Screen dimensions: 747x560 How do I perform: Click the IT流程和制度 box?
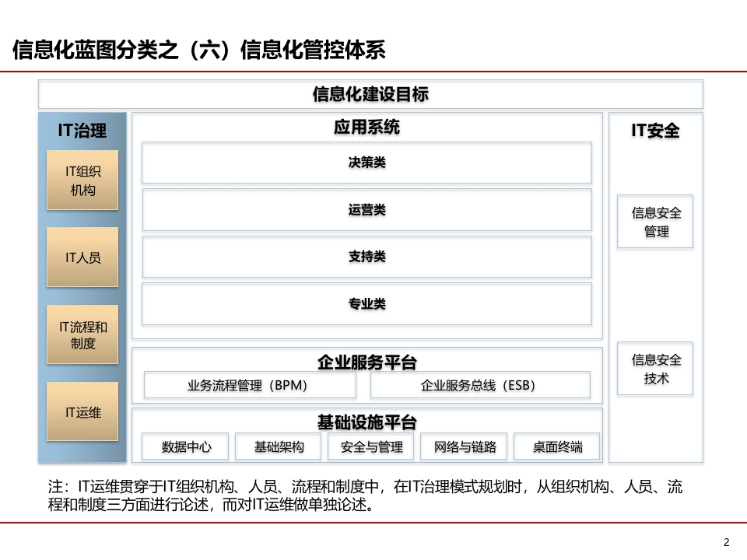coord(82,334)
